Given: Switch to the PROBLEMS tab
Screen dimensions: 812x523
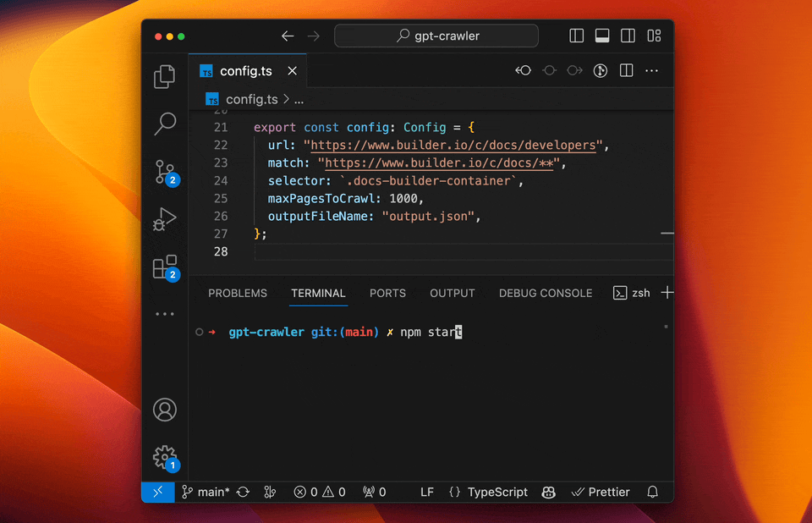Looking at the screenshot, I should [x=237, y=293].
